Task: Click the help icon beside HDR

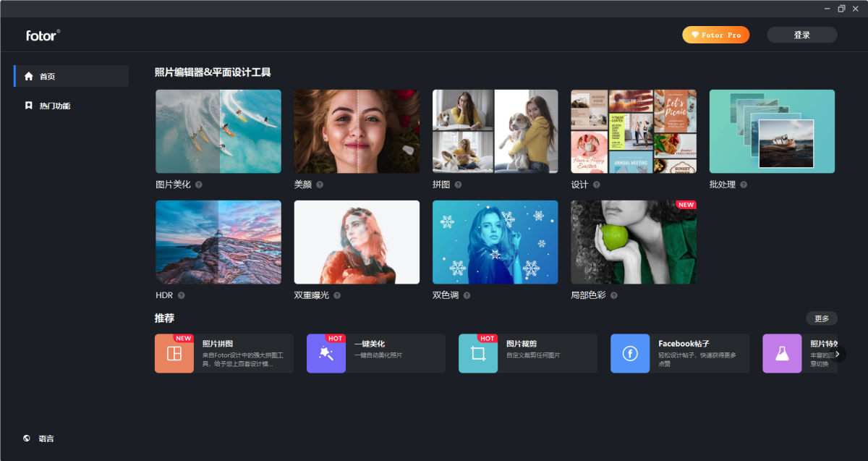Action: coord(182,295)
